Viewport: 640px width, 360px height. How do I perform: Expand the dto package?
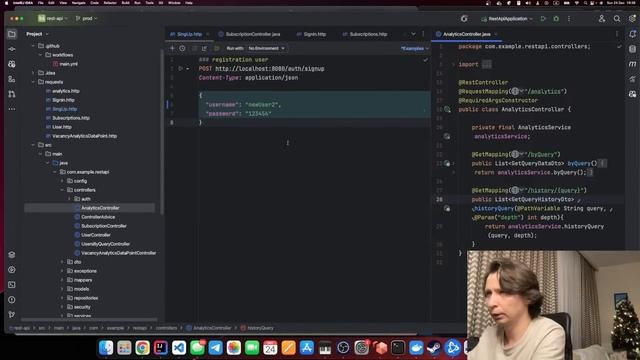[62, 262]
